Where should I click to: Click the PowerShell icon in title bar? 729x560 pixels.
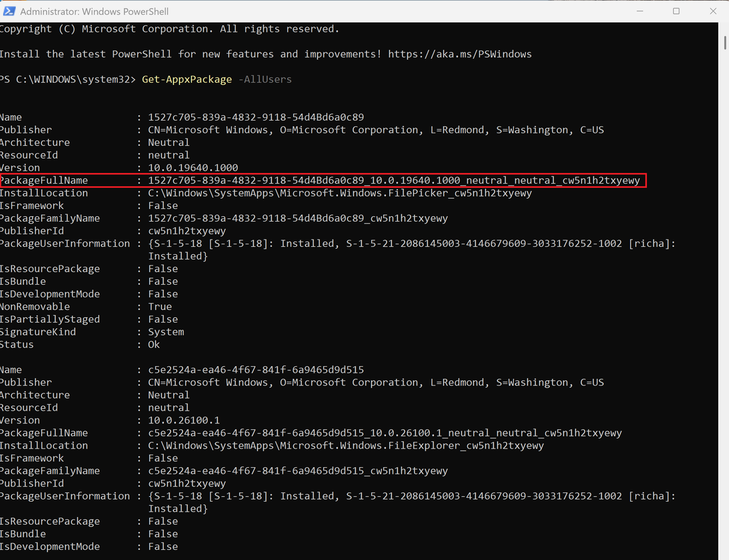(9, 11)
